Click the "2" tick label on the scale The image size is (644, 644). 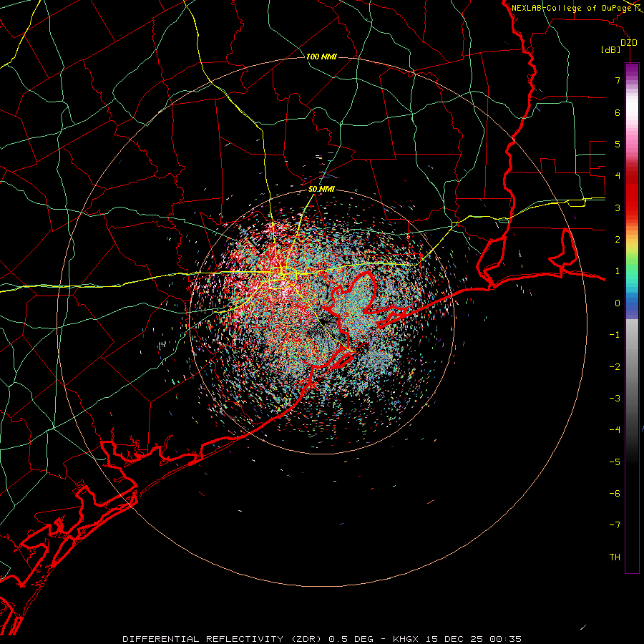point(618,240)
